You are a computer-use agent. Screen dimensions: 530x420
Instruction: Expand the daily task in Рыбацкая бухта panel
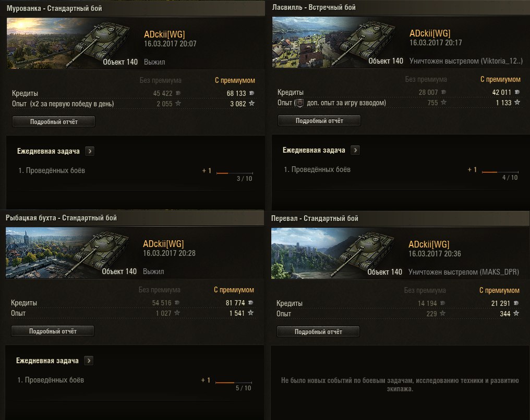(x=88, y=361)
